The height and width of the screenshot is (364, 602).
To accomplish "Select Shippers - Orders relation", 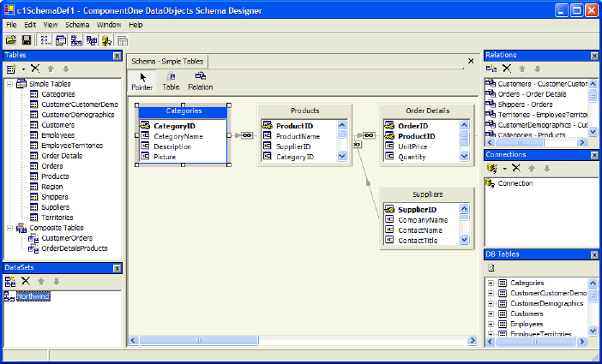I will click(x=525, y=104).
